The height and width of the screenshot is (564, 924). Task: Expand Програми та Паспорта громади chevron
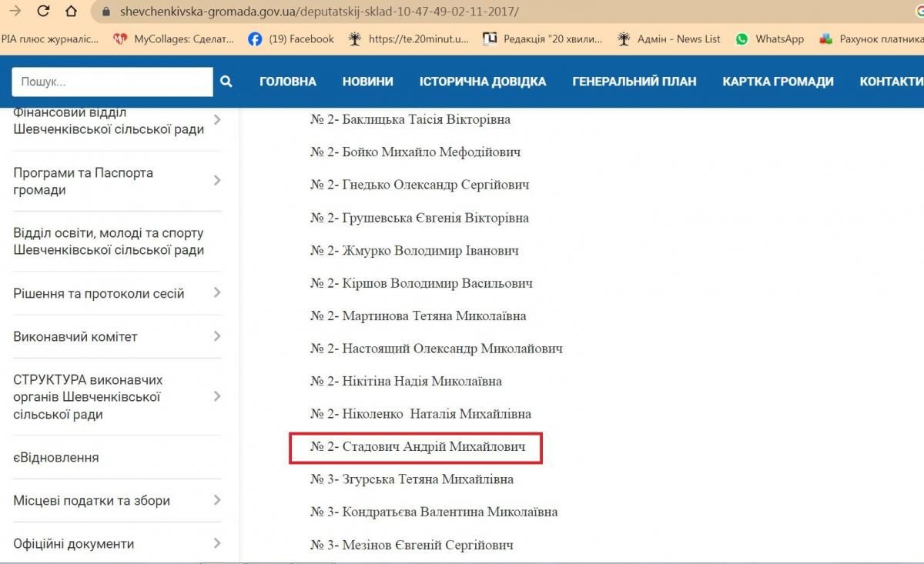tap(217, 181)
